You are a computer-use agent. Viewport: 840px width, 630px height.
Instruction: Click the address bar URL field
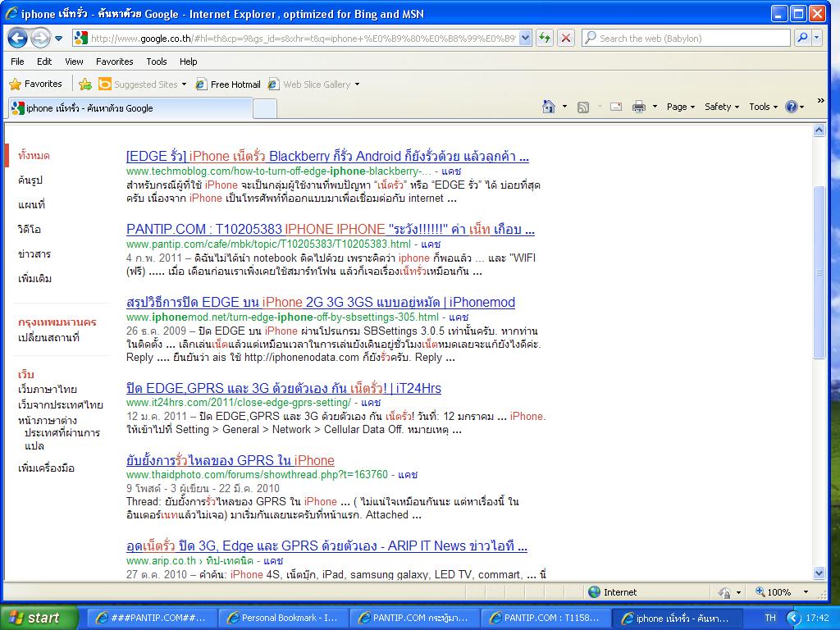(x=303, y=38)
